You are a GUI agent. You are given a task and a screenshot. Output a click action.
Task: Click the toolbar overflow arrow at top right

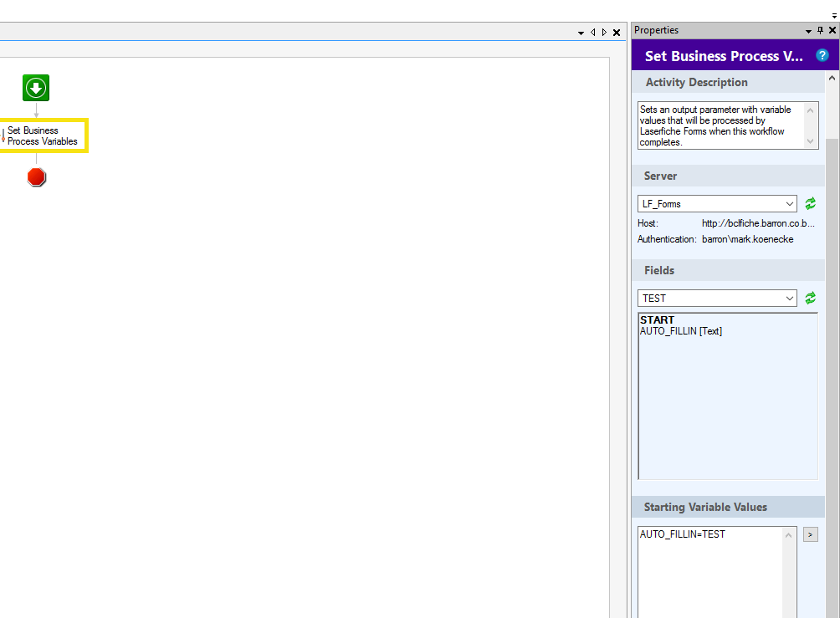click(x=834, y=16)
